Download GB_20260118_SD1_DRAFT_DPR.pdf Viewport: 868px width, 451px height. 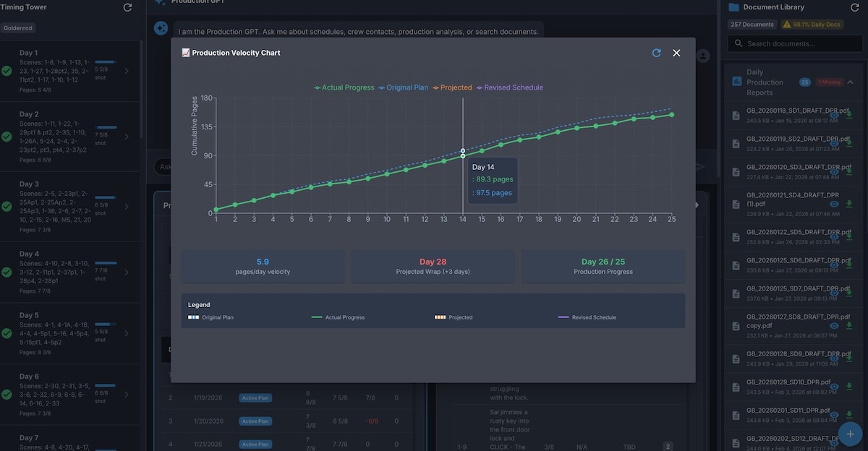pyautogui.click(x=849, y=115)
